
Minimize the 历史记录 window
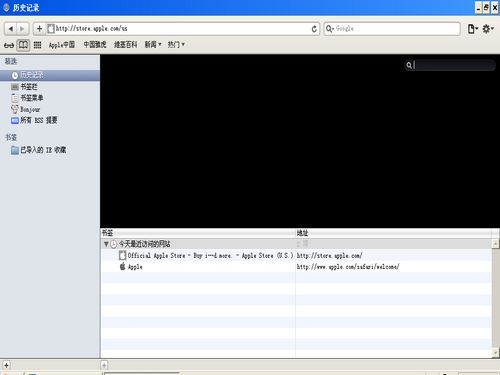tap(478, 8)
